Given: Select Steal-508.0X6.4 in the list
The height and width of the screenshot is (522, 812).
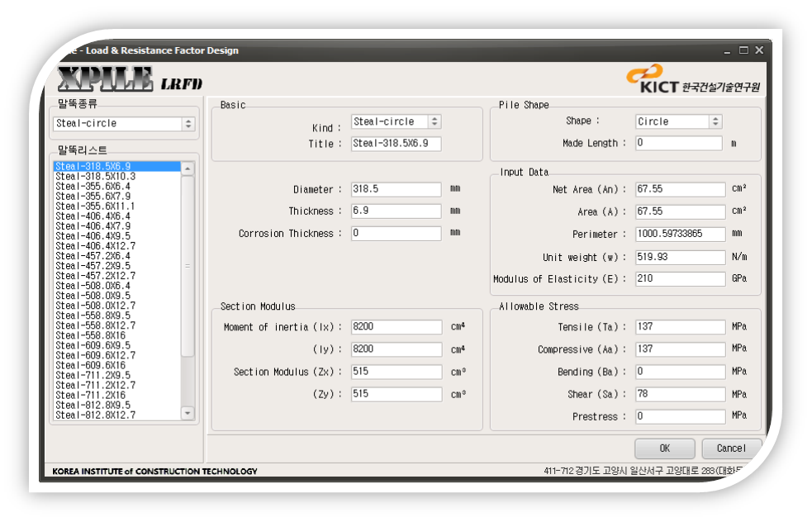Looking at the screenshot, I should tap(117, 286).
